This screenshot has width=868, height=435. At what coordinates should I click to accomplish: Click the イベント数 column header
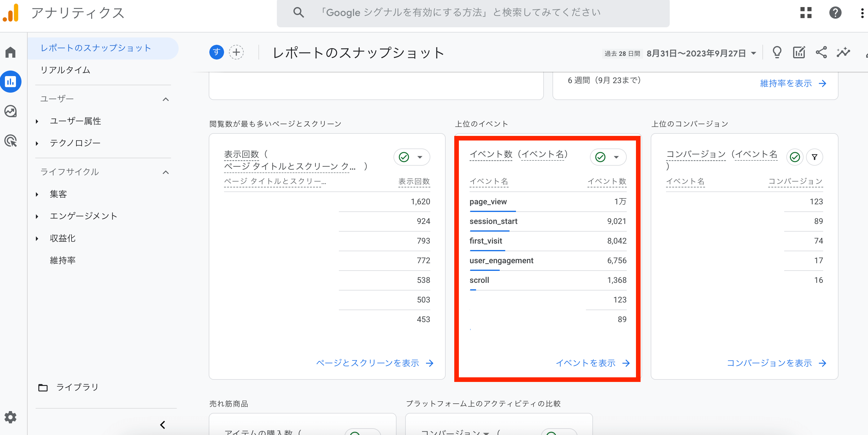point(607,182)
